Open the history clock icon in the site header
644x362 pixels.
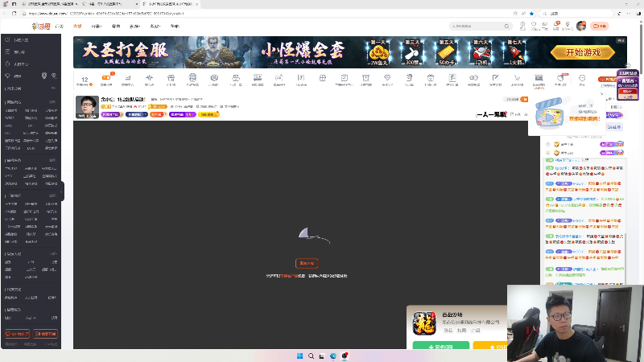[522, 26]
